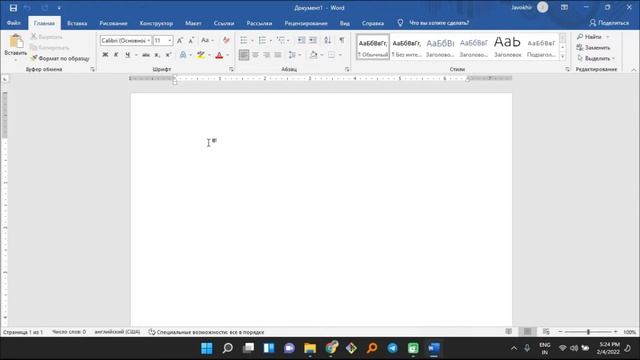The width and height of the screenshot is (640, 360).
Task: Click the text effects glowing A icon
Action: point(183,55)
